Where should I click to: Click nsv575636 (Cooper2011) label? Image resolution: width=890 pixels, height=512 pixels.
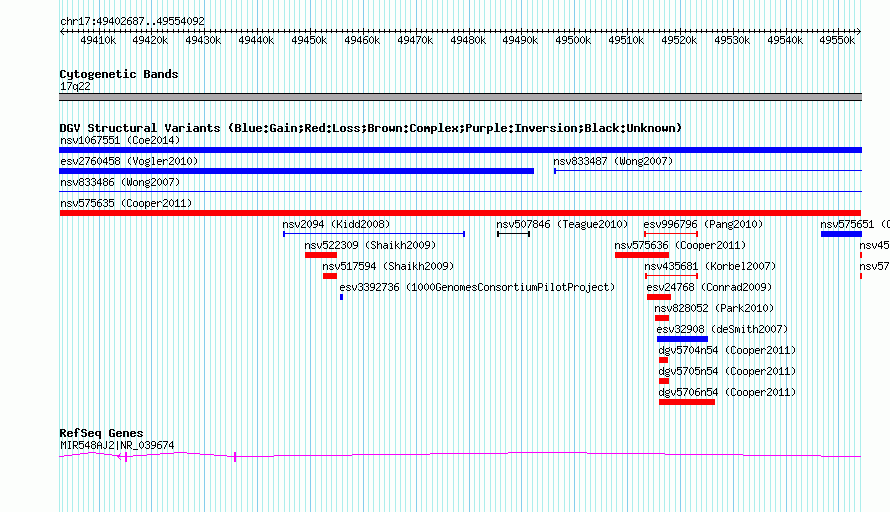(x=680, y=245)
